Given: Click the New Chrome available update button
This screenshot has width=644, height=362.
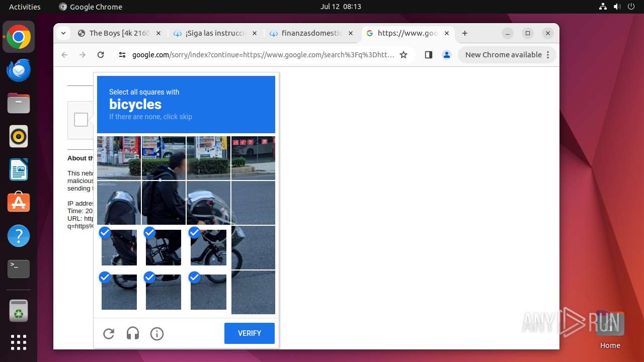Looking at the screenshot, I should click(507, 55).
